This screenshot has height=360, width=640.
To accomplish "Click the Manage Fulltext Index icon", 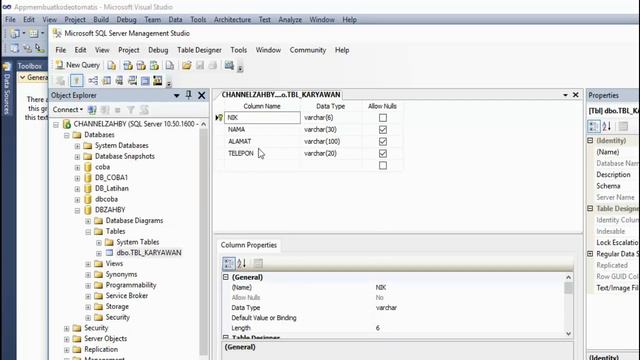I will tap(119, 80).
